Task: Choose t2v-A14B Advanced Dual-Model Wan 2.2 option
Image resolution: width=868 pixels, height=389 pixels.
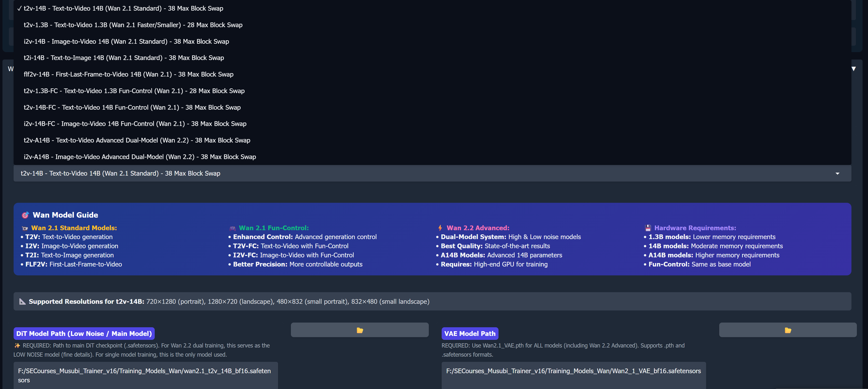Action: pyautogui.click(x=432, y=140)
